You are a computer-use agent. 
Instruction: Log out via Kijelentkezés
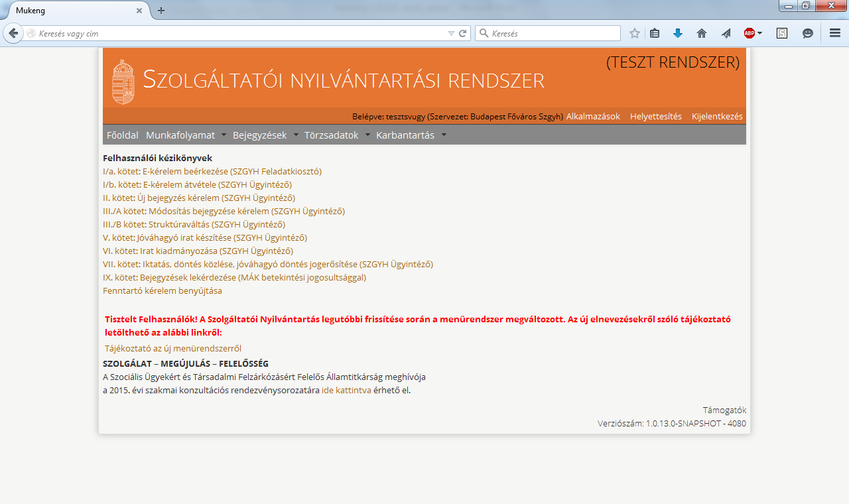pyautogui.click(x=717, y=117)
